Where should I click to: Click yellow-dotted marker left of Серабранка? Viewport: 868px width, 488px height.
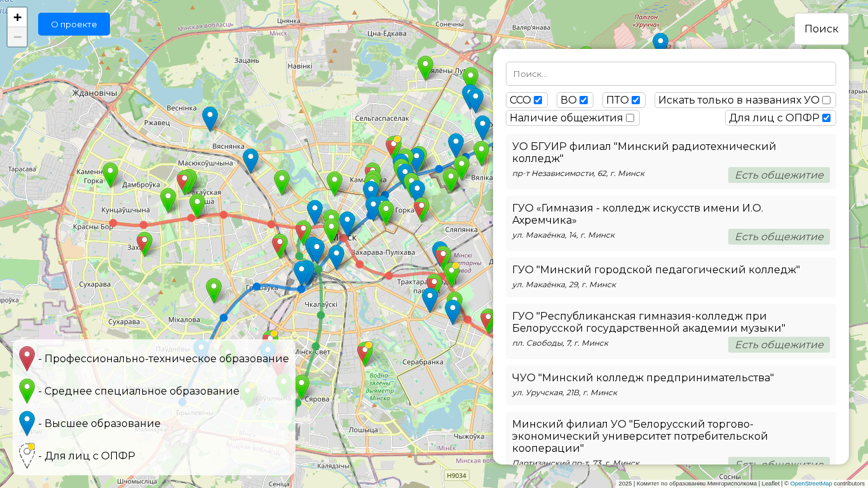point(364,352)
